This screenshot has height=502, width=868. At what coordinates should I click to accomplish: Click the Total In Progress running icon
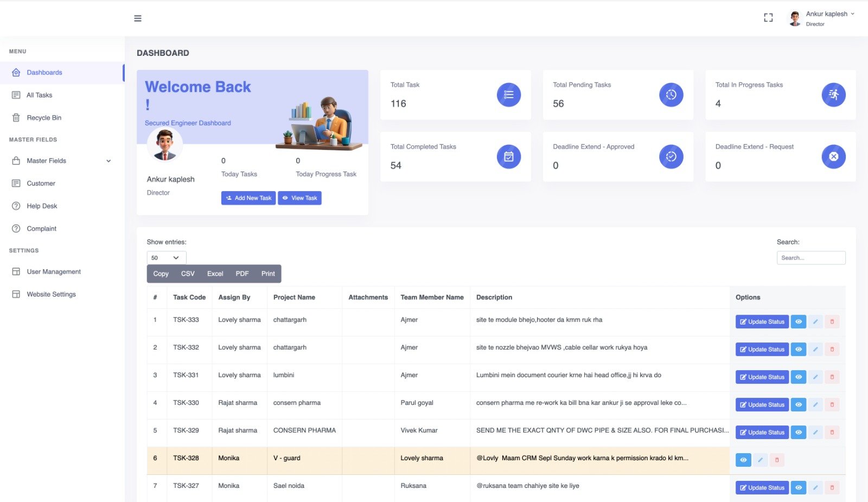pyautogui.click(x=833, y=95)
